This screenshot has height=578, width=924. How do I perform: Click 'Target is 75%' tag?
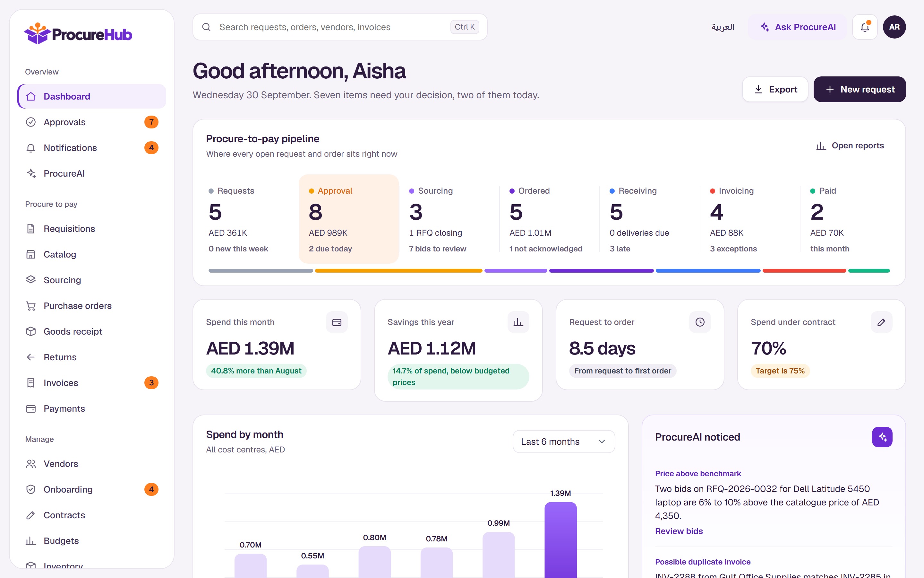click(780, 371)
